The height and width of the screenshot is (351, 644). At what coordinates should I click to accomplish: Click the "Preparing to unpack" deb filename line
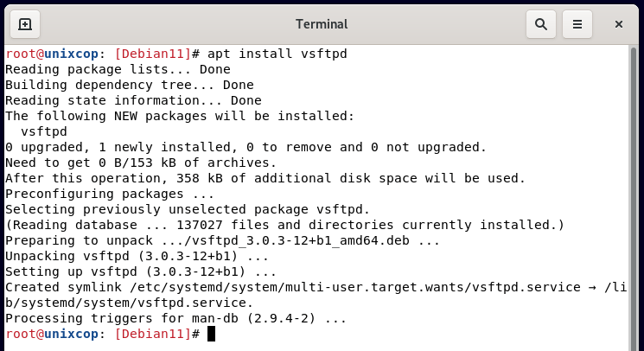click(x=223, y=240)
